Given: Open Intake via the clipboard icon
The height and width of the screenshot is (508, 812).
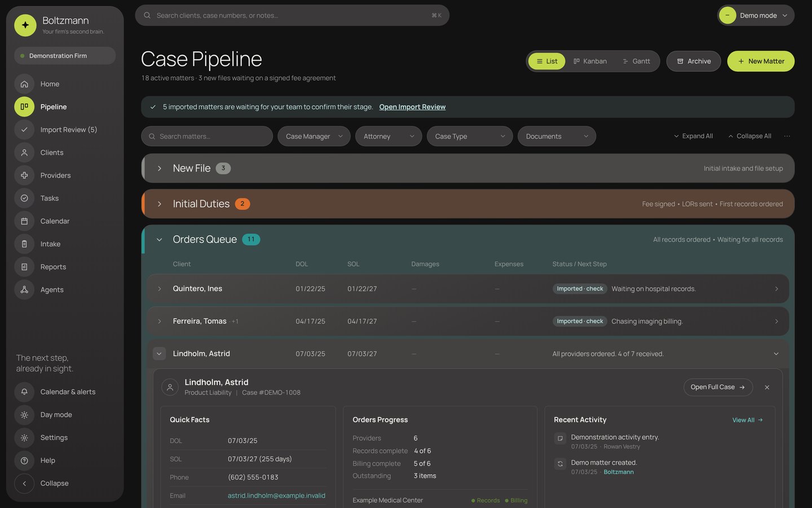Looking at the screenshot, I should coord(24,244).
